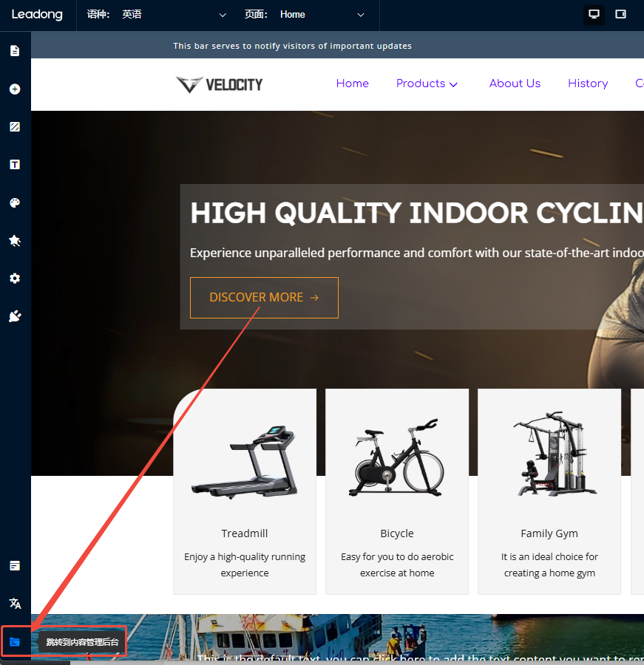Open the content management backend folder icon

pos(15,641)
